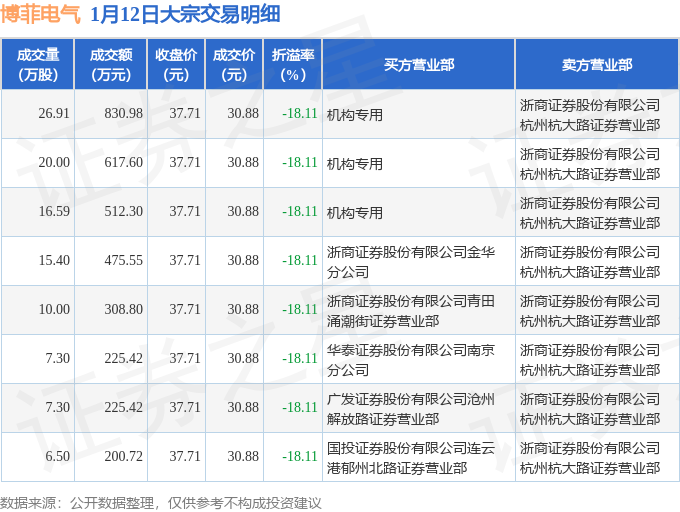The image size is (680, 512).
Task: Click the -18.11 rate in the 26.91 row
Action: pyautogui.click(x=300, y=114)
